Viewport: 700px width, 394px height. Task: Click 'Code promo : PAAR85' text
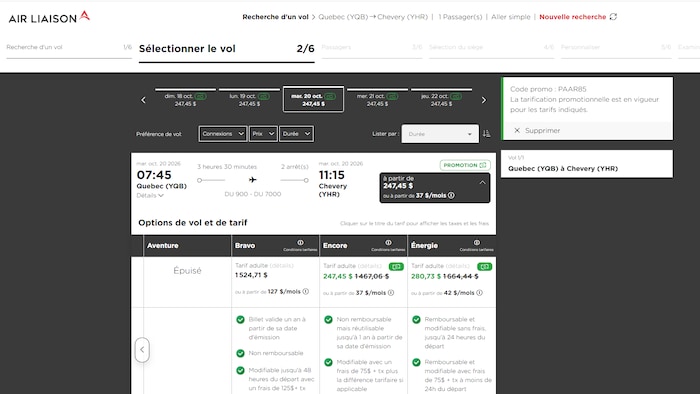coord(548,89)
